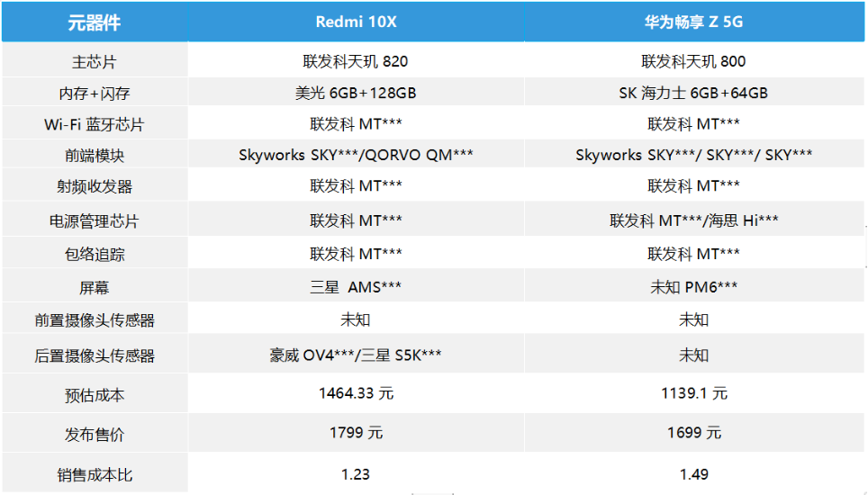Click the 联发科 MT***/海思 Hi*** cell
Viewport: 868px width, 495px height.
[693, 220]
